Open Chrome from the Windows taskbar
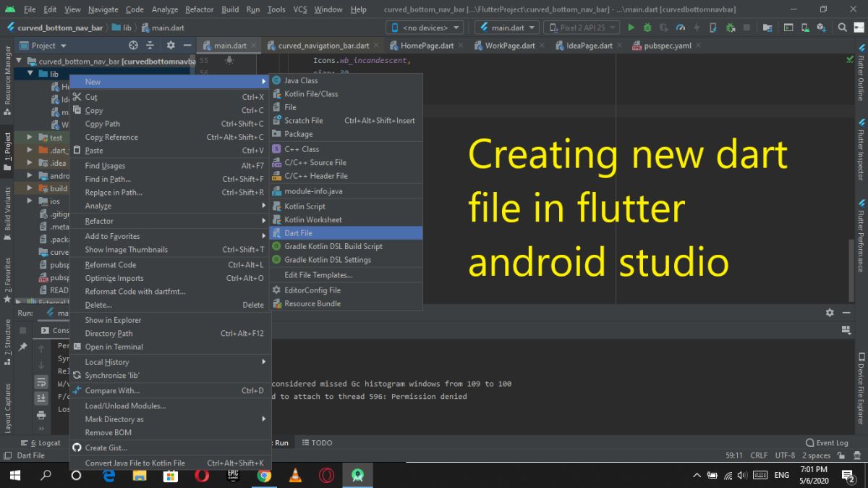Viewport: 868px width, 488px height. point(264,476)
